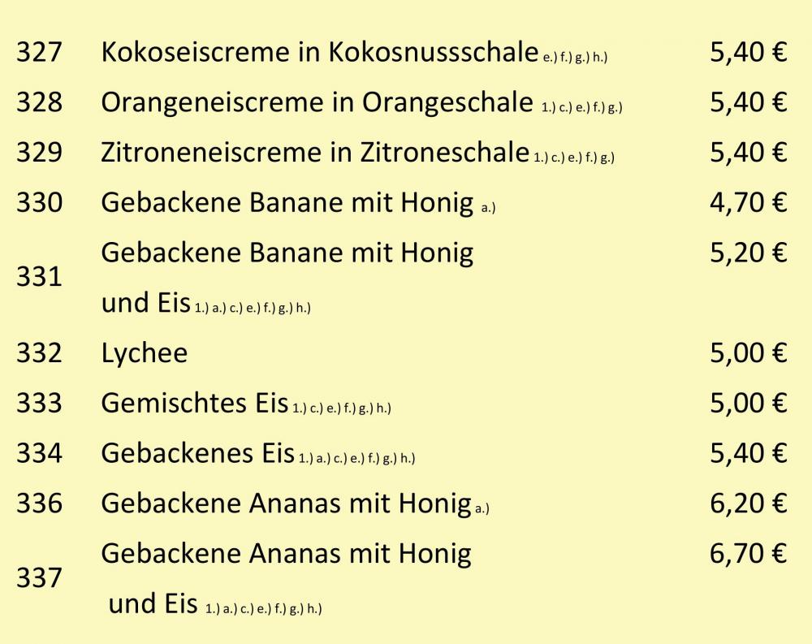
Task: Select Zitroneneiscreme in Zitroneschale entry
Action: 315,153
